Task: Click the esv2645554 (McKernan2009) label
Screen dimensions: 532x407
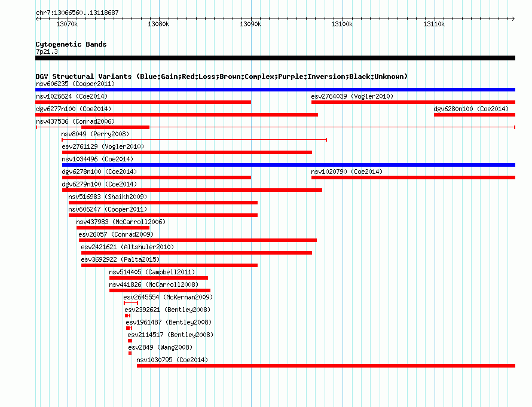Action: (169, 297)
